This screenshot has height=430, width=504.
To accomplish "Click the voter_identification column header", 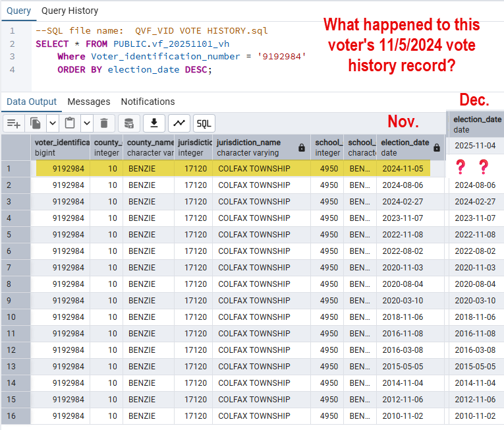I will point(61,148).
